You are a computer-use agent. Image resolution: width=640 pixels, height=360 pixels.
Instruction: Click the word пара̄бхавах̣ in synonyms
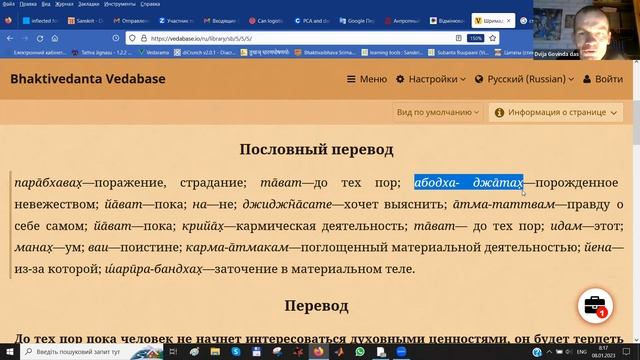coord(48,182)
